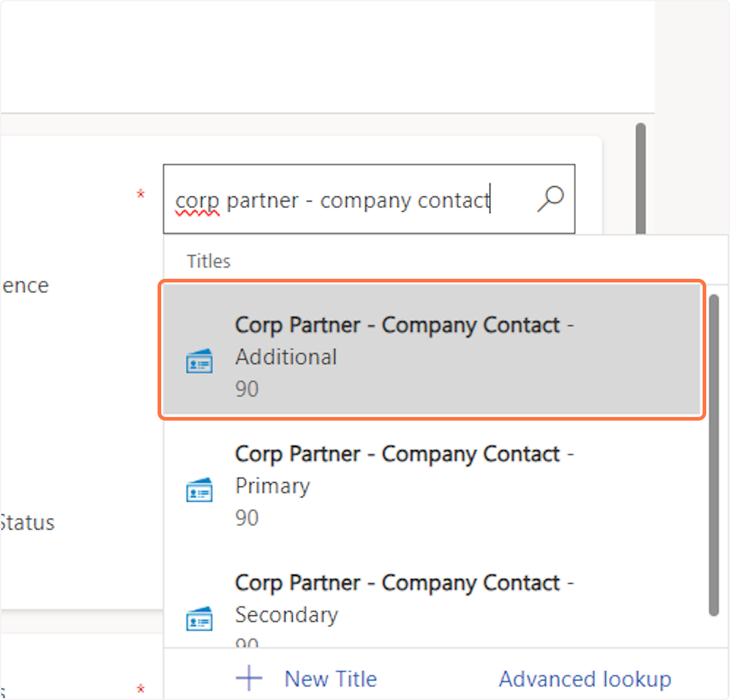Click the word Primary in the second result
This screenshot has width=730, height=700.
(x=273, y=486)
